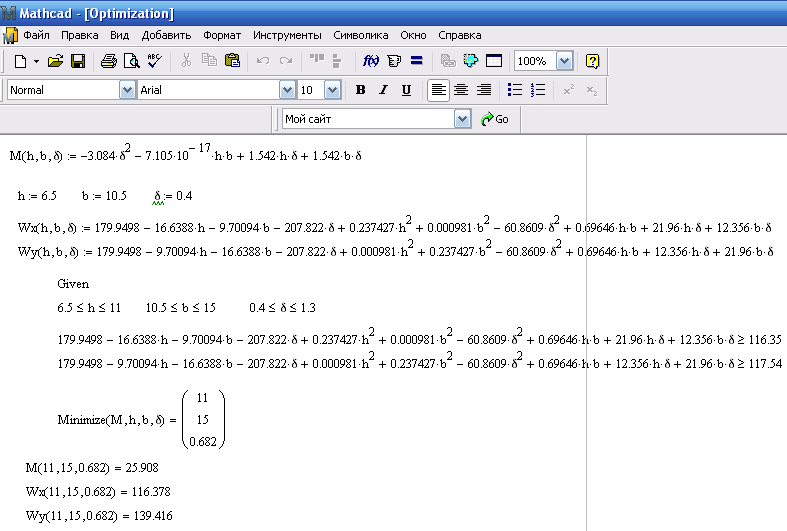Open the Символика menu
This screenshot has height=531, width=787.
pyautogui.click(x=360, y=34)
